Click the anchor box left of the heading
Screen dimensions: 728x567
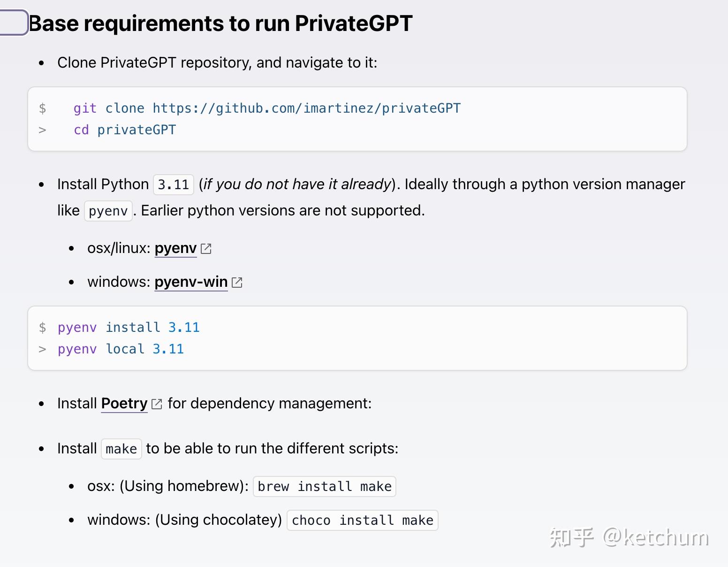(14, 23)
